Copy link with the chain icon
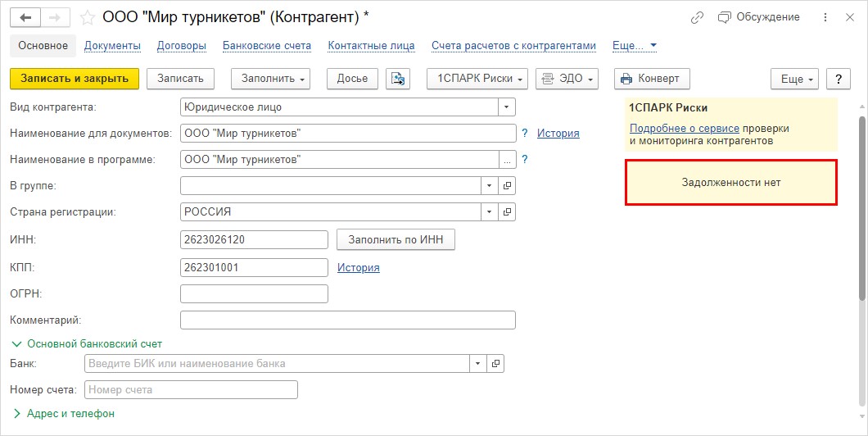Viewport: 868px width, 436px height. click(697, 18)
